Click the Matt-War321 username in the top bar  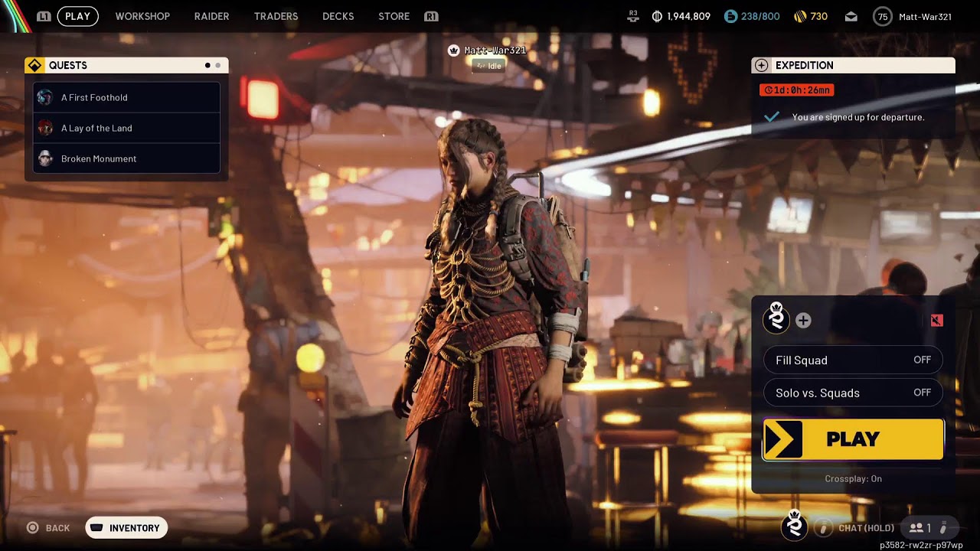(925, 17)
